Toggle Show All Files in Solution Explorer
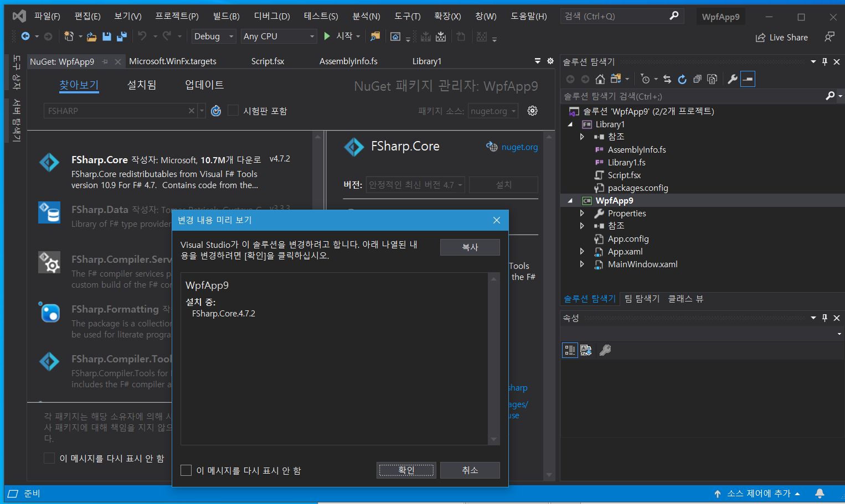 (x=712, y=79)
